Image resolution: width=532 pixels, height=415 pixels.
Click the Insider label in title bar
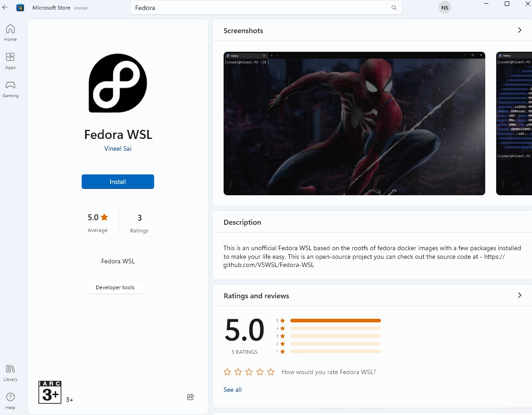pos(81,8)
